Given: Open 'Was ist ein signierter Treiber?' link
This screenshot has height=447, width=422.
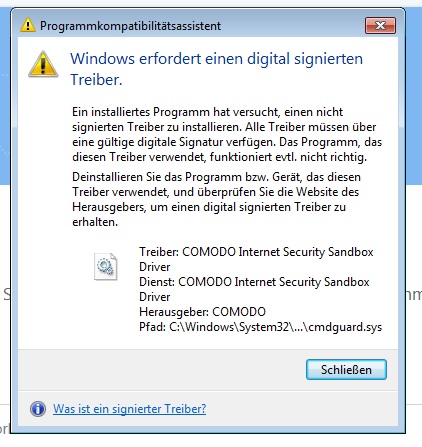Looking at the screenshot, I should coord(129,409).
